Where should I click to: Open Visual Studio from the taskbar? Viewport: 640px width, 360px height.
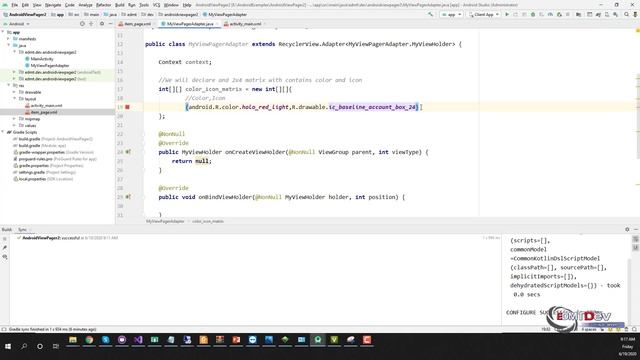click(x=138, y=340)
